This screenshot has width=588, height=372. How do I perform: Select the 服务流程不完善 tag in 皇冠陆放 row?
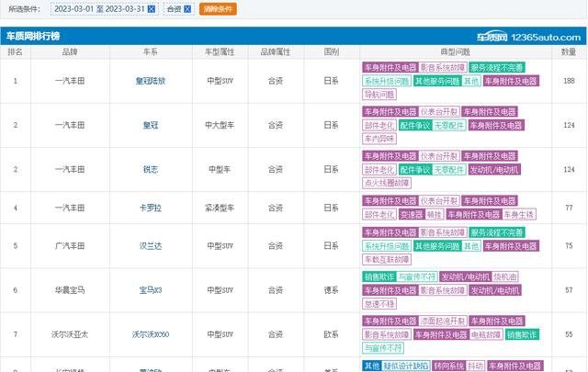tap(497, 67)
